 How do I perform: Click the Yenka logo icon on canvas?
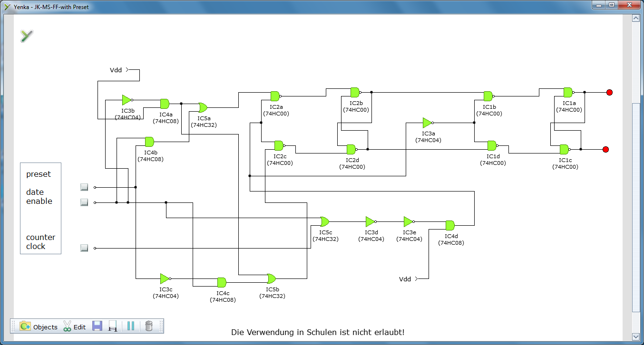tap(27, 36)
